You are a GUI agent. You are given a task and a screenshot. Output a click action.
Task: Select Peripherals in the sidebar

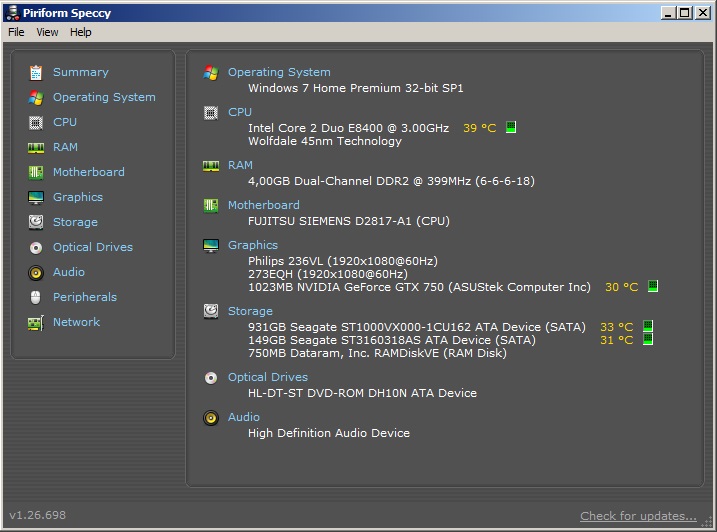pyautogui.click(x=85, y=297)
